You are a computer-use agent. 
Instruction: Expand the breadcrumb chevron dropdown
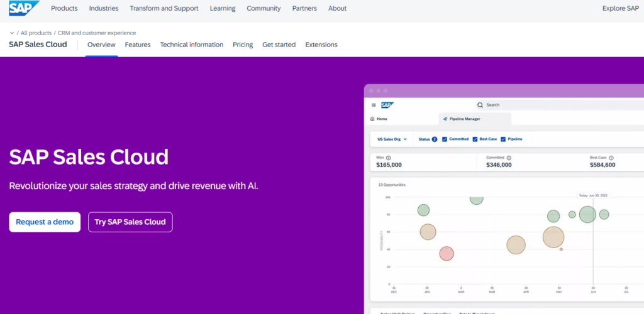pos(11,33)
